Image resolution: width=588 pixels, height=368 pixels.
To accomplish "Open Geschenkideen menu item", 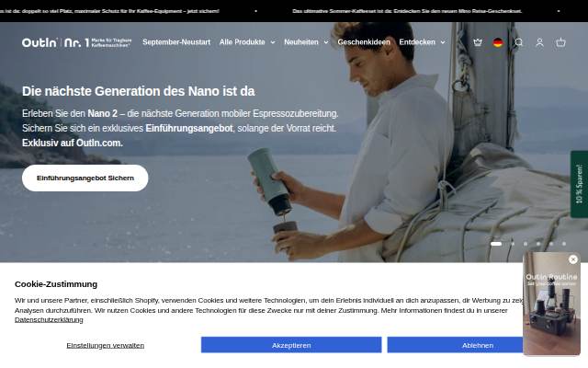I will point(364,42).
